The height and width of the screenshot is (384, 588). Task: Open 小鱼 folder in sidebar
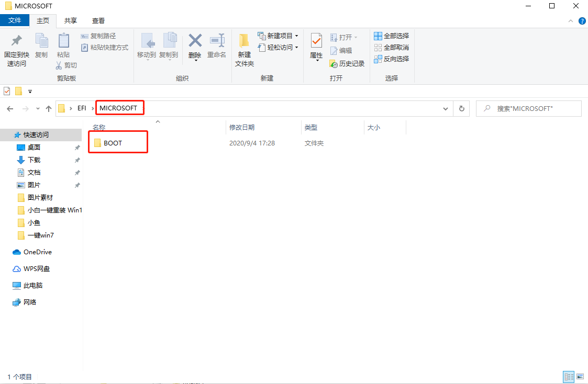click(34, 223)
